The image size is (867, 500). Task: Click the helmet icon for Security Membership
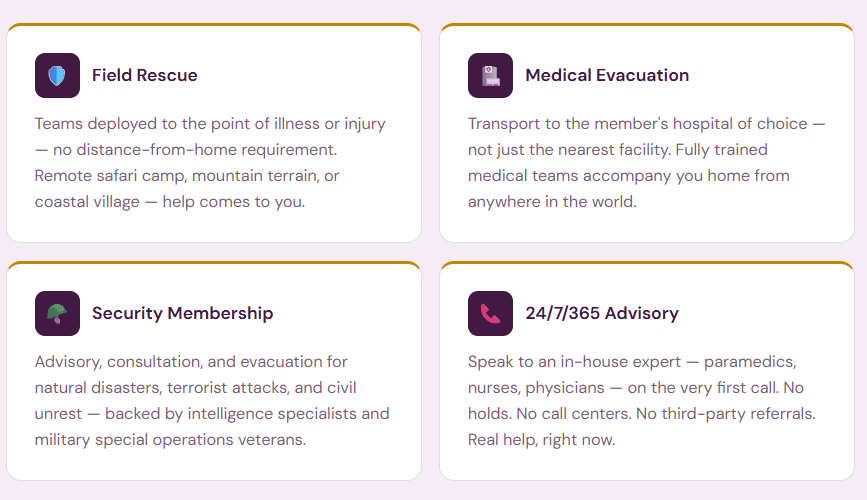pyautogui.click(x=57, y=314)
